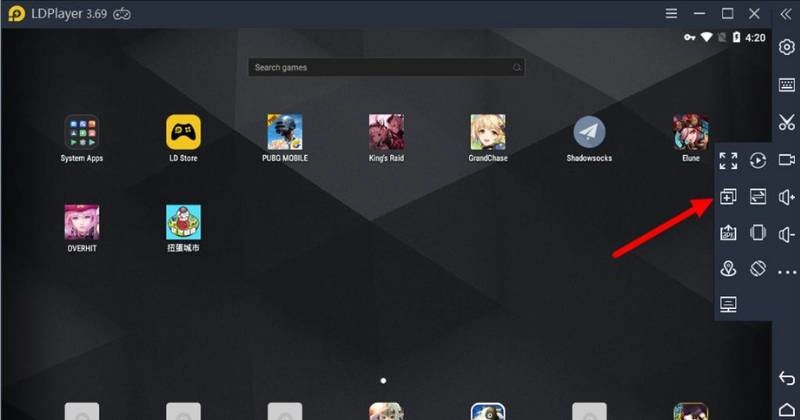
Task: Start the video recorder camera icon
Action: (x=787, y=161)
